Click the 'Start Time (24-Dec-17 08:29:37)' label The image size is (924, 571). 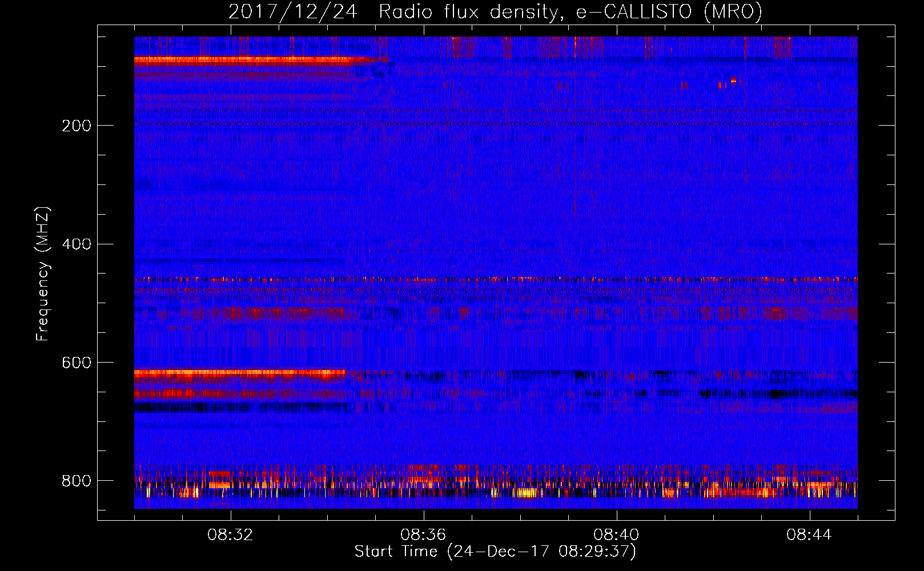(495, 552)
